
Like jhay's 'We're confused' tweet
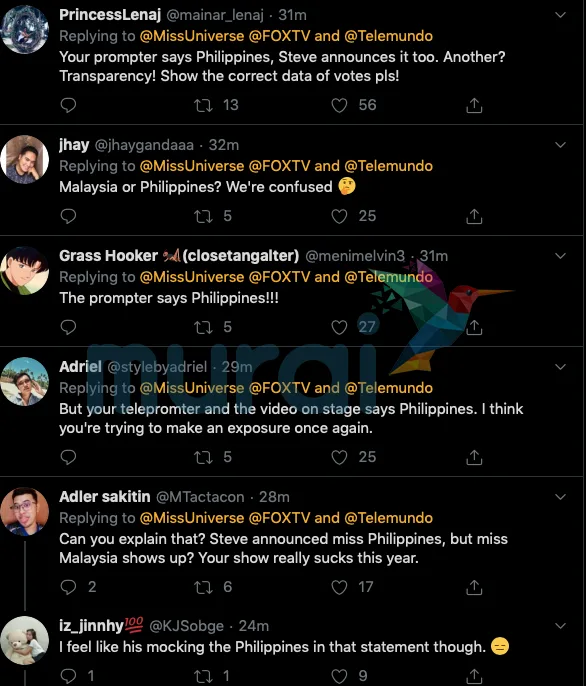point(339,216)
